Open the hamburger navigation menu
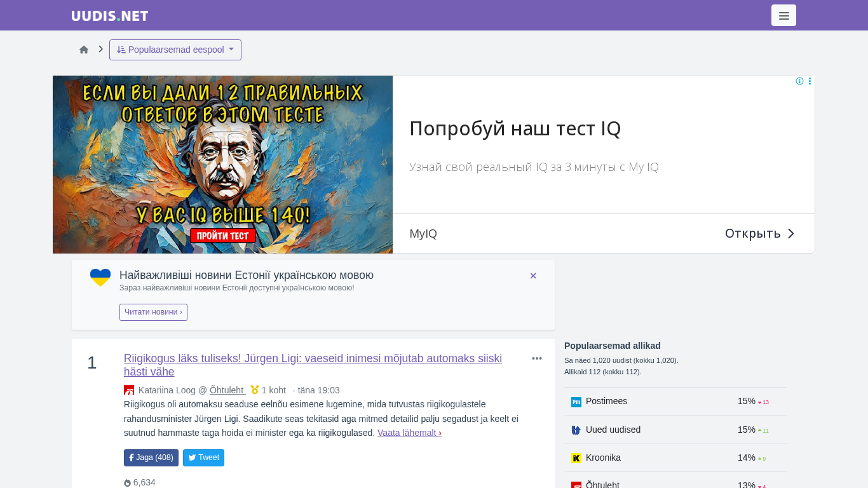Image resolution: width=868 pixels, height=488 pixels. (x=783, y=15)
